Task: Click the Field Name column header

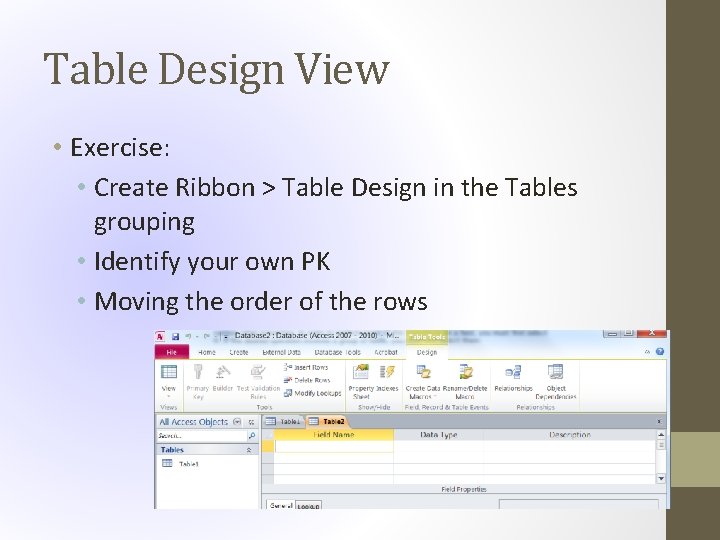Action: tap(334, 434)
